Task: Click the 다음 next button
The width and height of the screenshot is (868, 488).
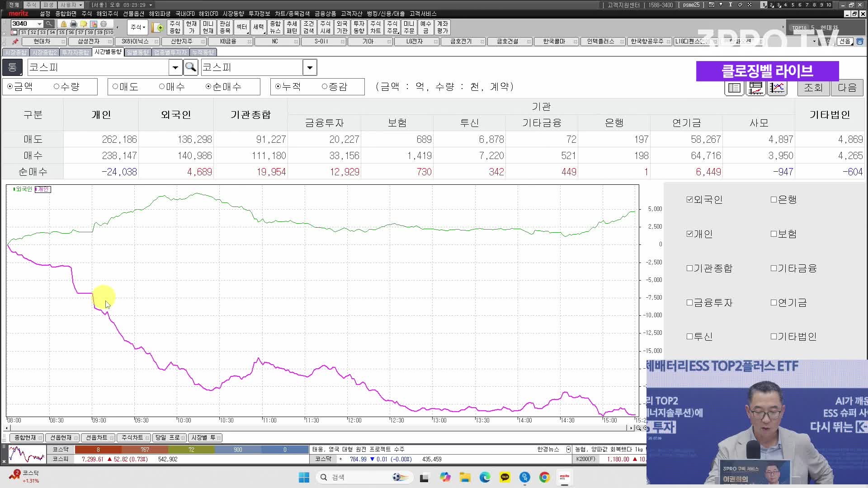Action: coord(847,88)
